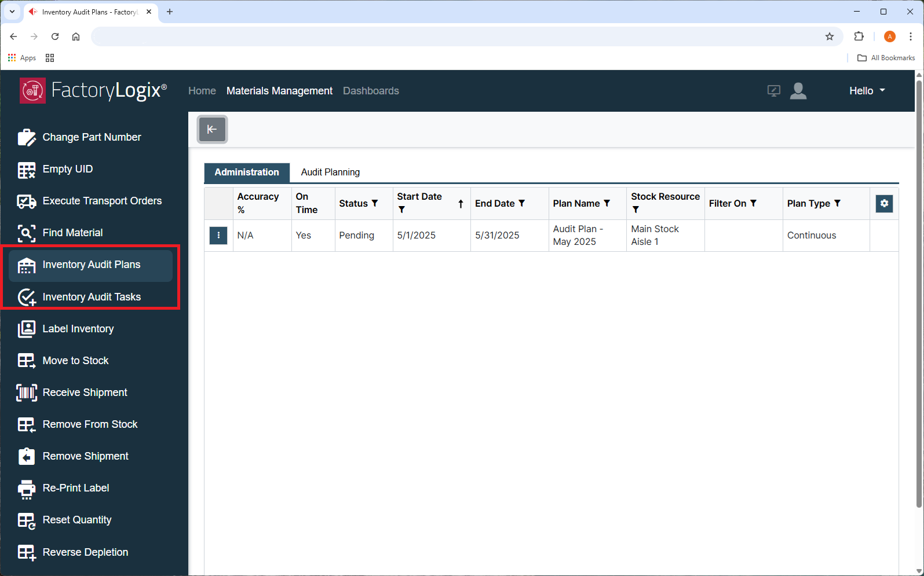Click the FactoryLogix logo

click(93, 91)
